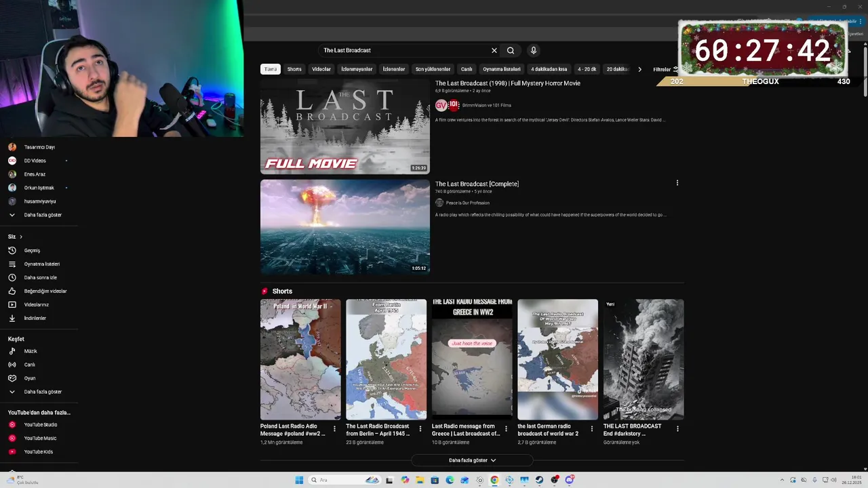Open the Poland in World War II short thumbnail

300,360
